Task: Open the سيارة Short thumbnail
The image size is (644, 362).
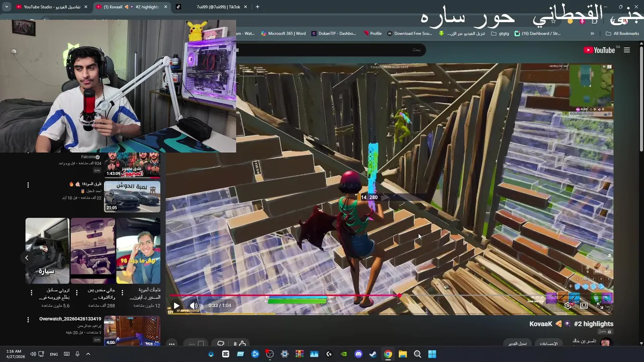Action: 47,250
